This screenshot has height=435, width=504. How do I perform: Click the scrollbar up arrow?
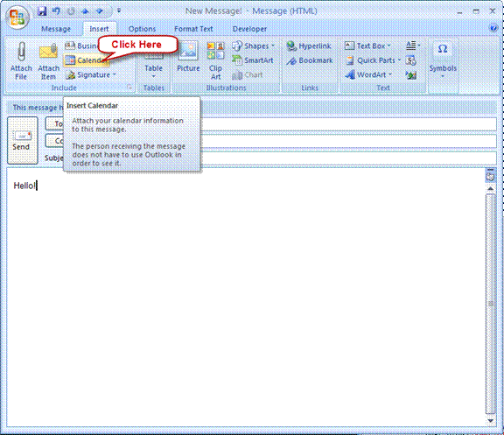click(491, 189)
